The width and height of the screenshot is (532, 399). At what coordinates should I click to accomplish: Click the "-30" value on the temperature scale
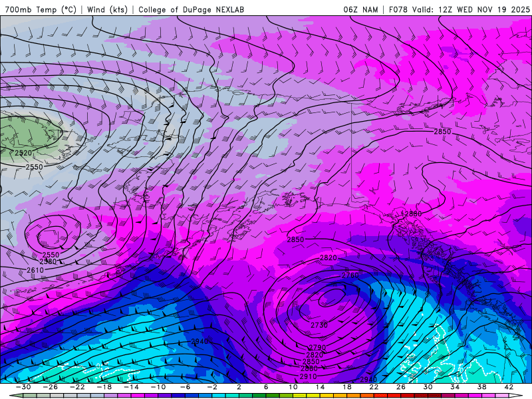click(23, 387)
